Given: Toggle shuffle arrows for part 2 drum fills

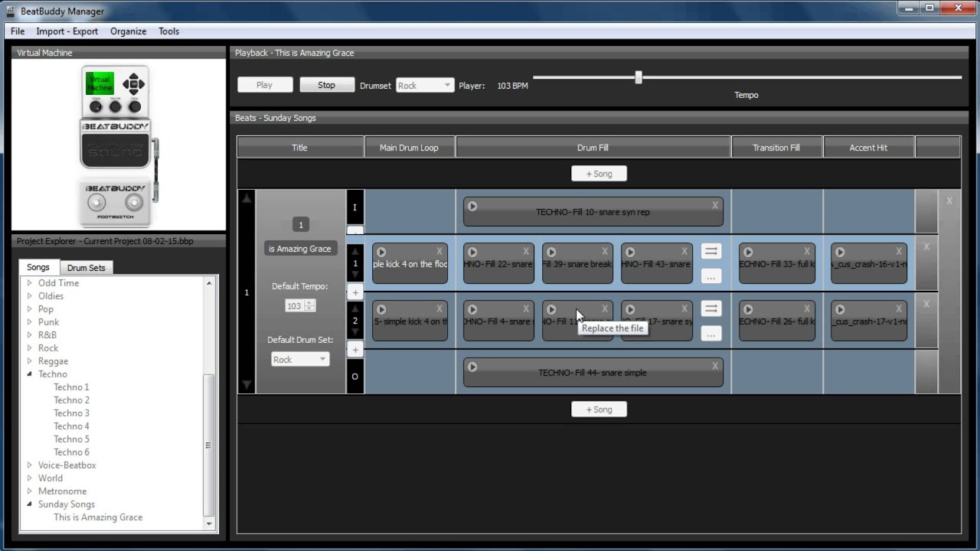Looking at the screenshot, I should coord(711,308).
